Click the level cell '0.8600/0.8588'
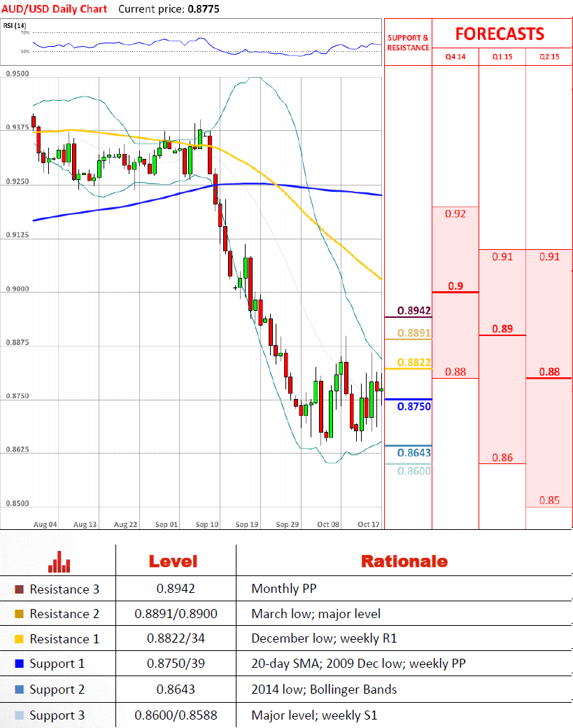Image resolution: width=573 pixels, height=728 pixels. (176, 715)
